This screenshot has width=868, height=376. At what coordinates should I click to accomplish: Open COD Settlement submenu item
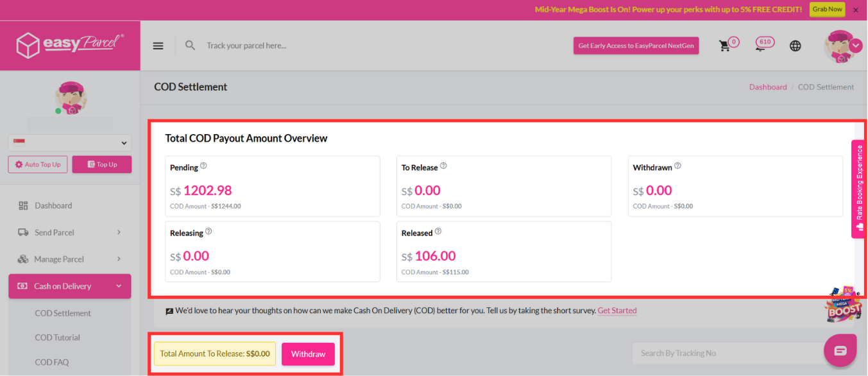pos(63,313)
